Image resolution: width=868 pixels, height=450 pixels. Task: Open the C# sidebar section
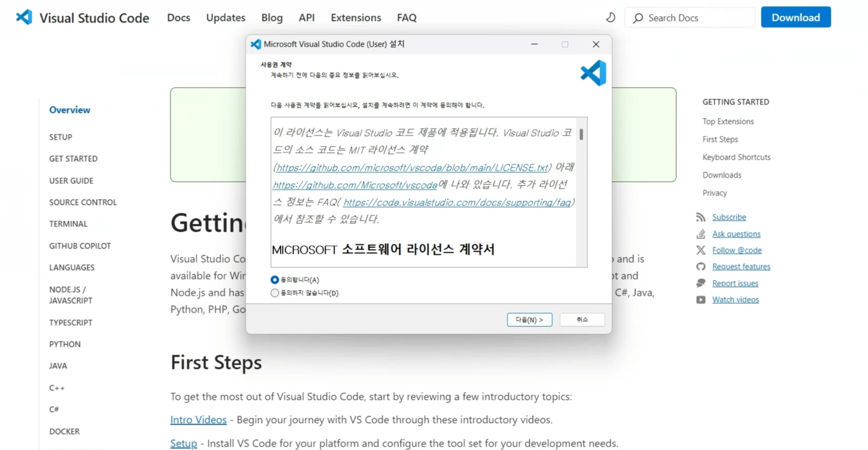tap(54, 409)
